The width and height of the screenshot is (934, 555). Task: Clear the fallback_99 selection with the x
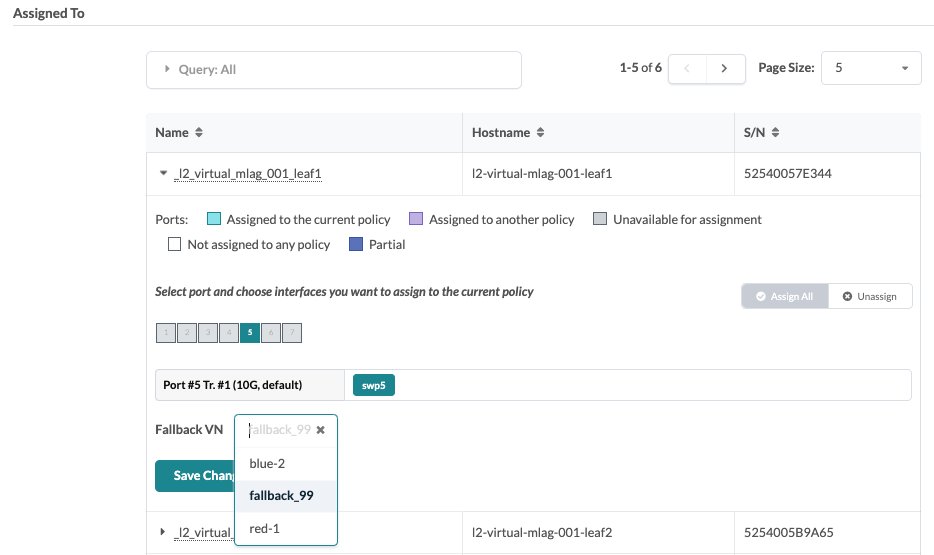(x=320, y=430)
